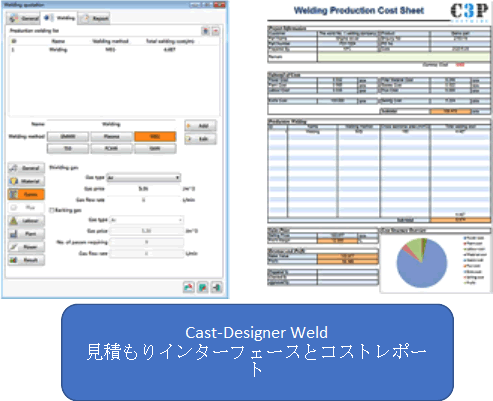Click the Total welding cost column header

[170, 41]
